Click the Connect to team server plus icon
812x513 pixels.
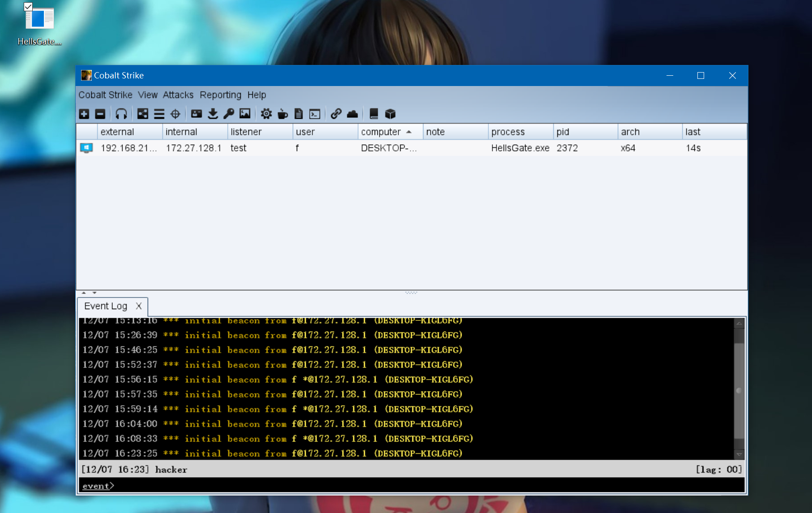pos(84,114)
